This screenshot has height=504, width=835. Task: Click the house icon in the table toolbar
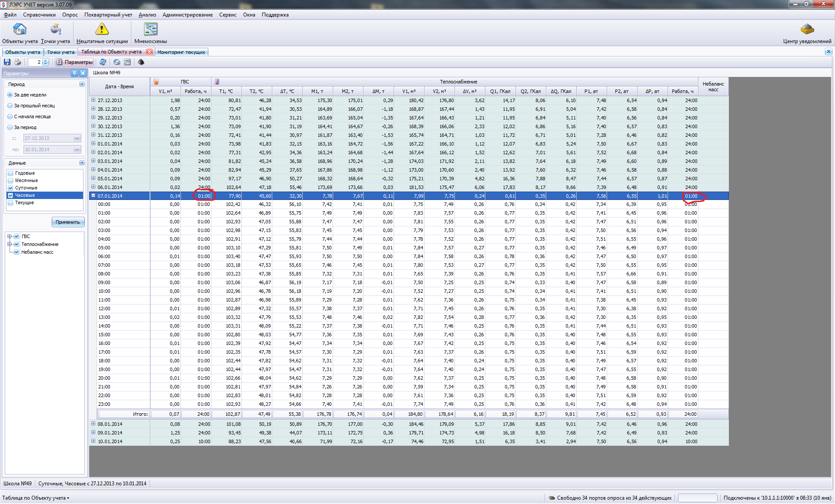click(x=117, y=62)
